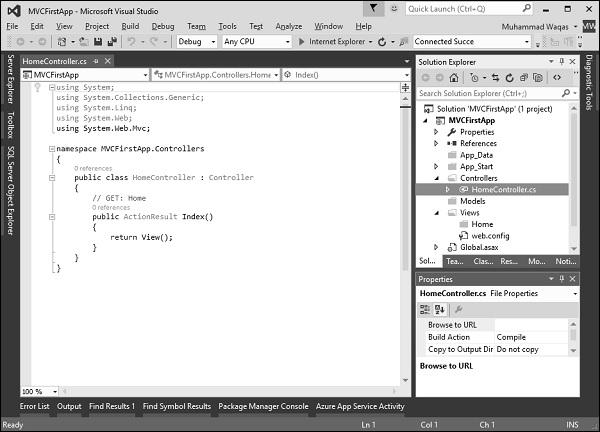Open the Any CPU platform dropdown

coord(287,42)
